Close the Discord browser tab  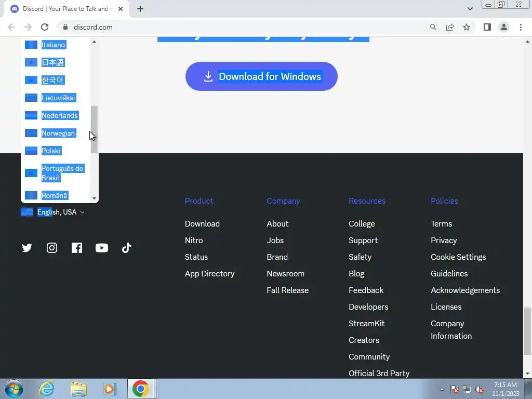click(x=121, y=9)
